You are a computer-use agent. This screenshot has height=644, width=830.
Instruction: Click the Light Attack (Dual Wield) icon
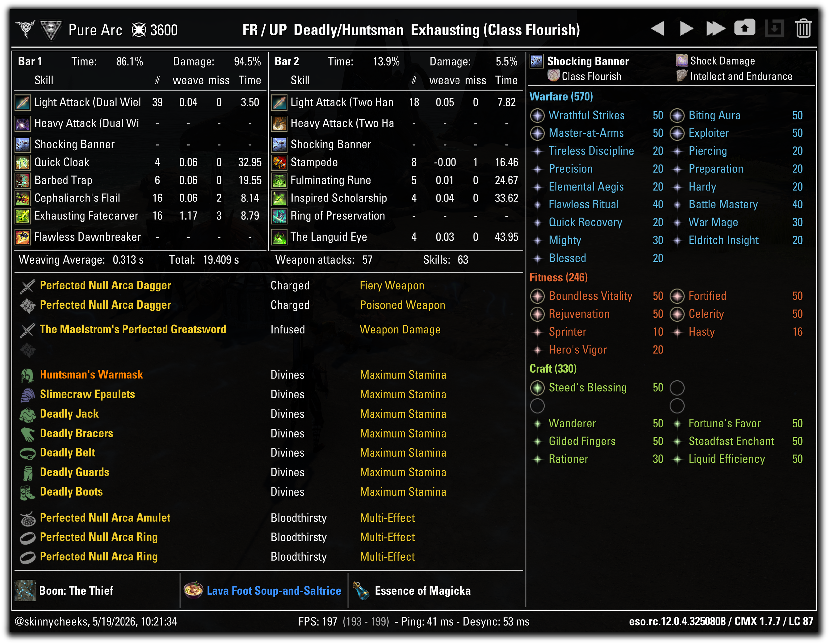pyautogui.click(x=23, y=103)
